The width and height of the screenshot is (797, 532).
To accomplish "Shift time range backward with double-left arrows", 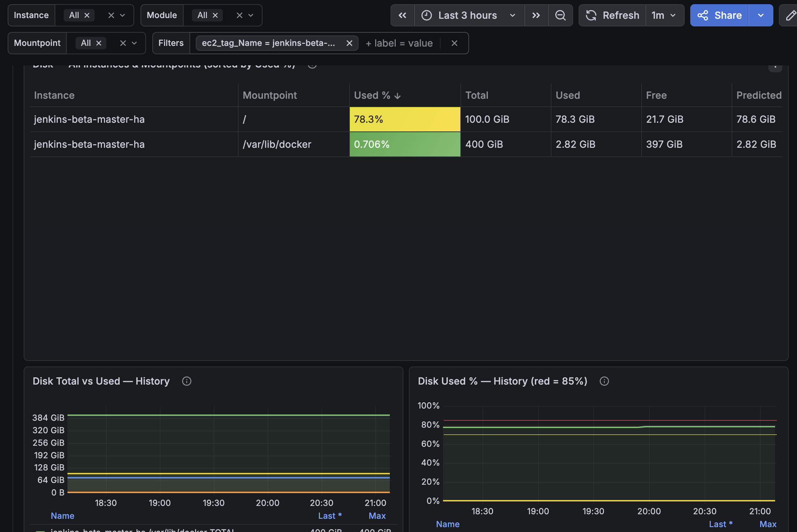I will coord(402,15).
